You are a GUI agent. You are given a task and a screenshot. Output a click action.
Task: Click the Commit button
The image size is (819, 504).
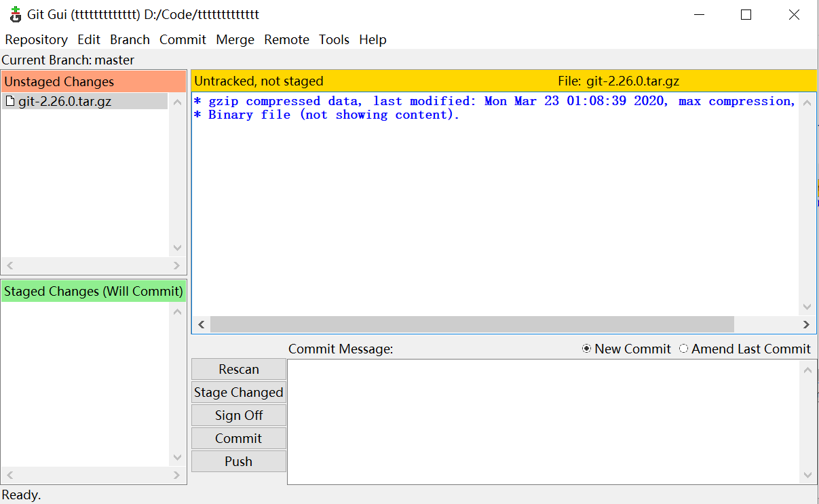point(239,439)
